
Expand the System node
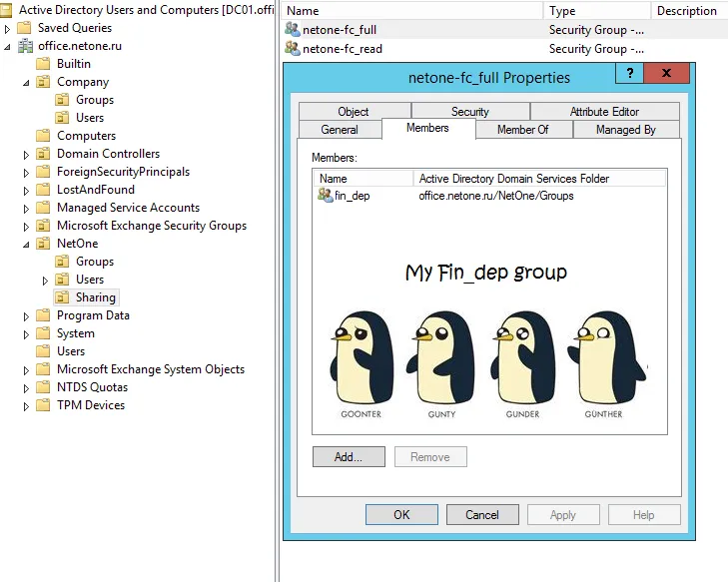pos(26,334)
